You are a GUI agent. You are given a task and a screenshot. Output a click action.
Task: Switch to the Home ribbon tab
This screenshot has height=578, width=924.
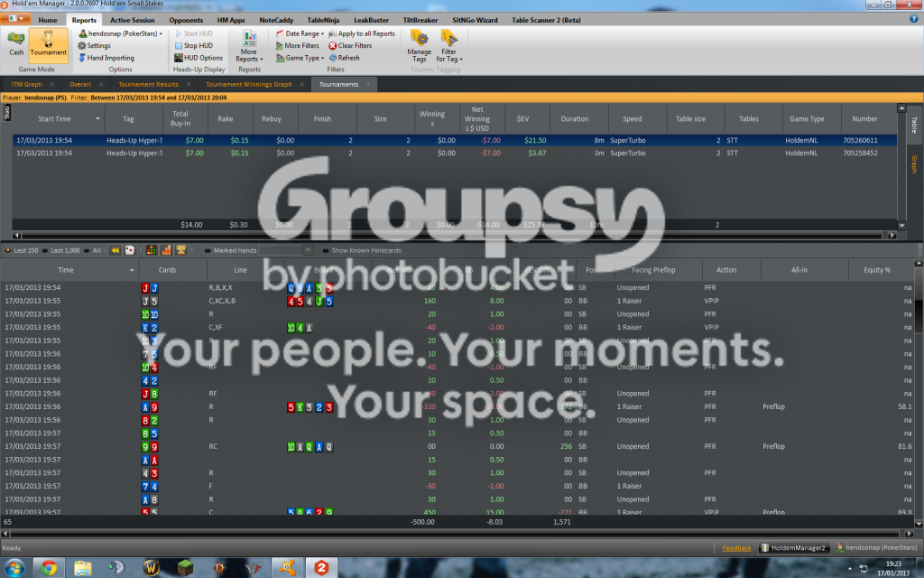(x=48, y=20)
